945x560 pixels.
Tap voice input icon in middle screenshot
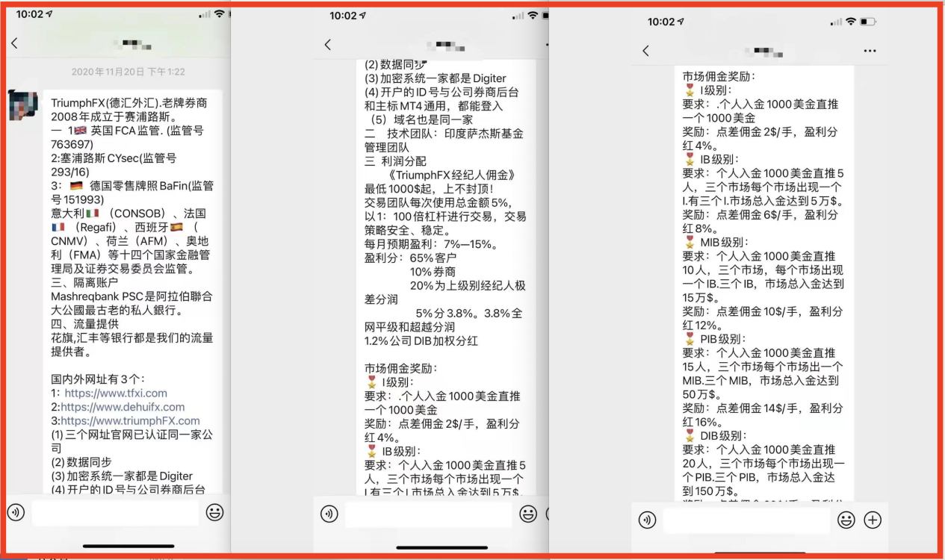(329, 514)
